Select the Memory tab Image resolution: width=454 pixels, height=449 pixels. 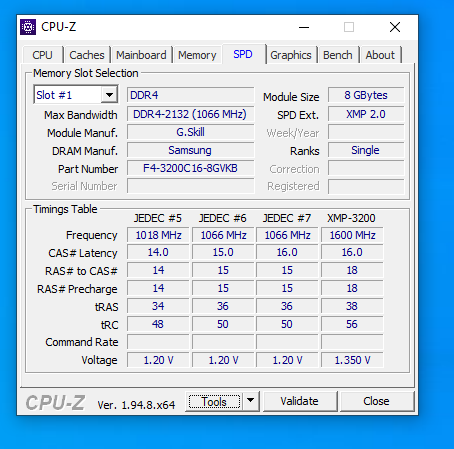(x=197, y=55)
